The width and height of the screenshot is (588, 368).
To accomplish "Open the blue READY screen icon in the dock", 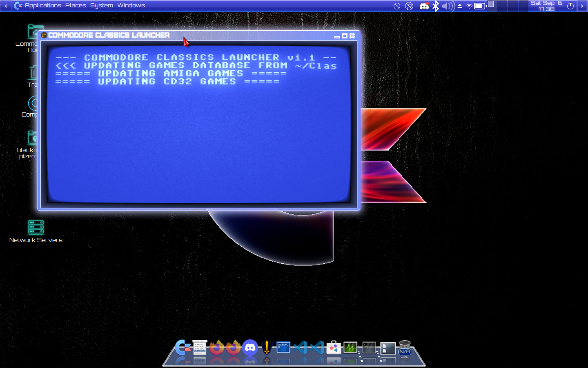I will click(x=283, y=348).
